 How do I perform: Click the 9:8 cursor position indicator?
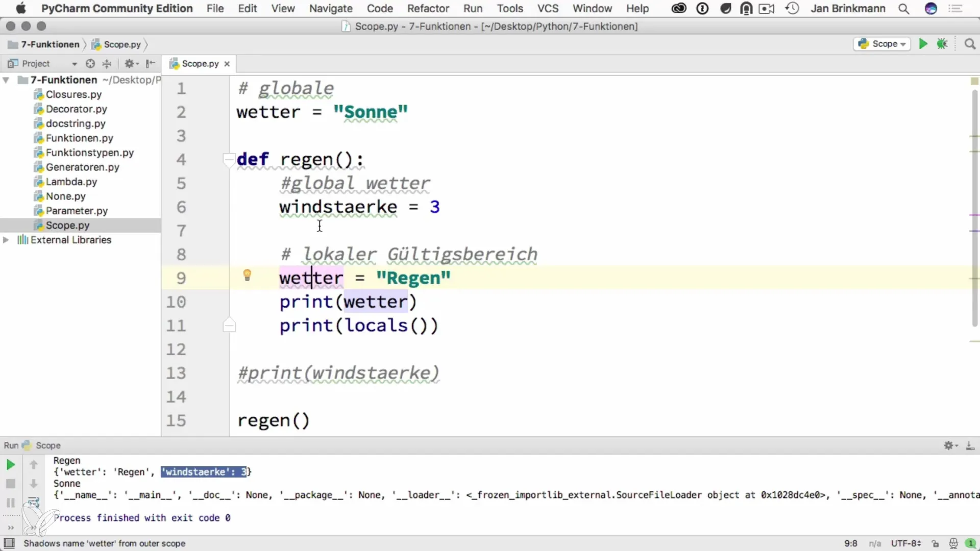click(x=851, y=543)
